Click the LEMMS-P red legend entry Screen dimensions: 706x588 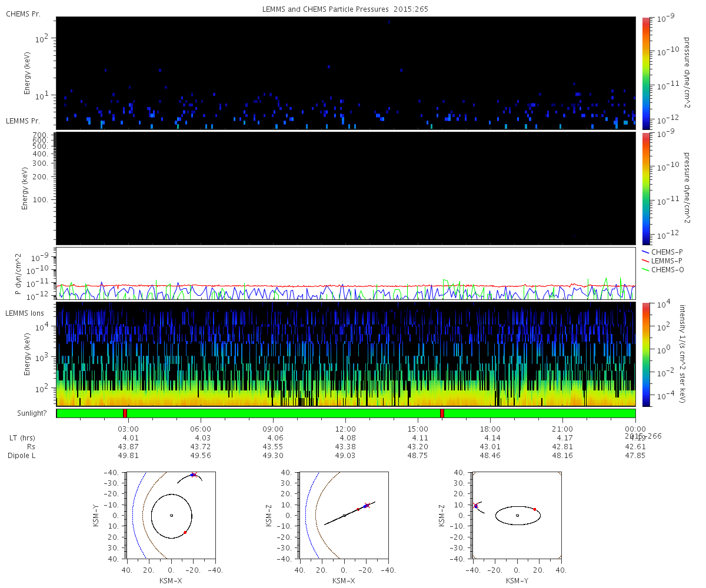coord(665,260)
